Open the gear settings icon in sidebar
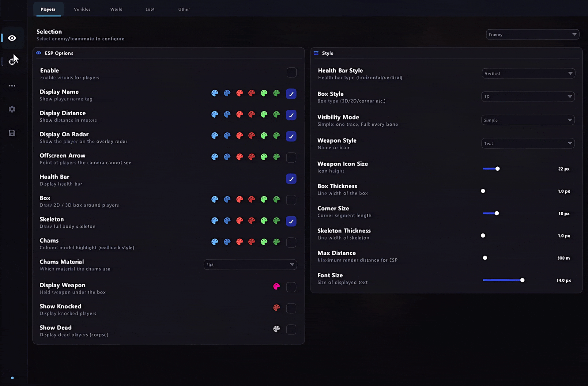This screenshot has width=588, height=386. (x=12, y=109)
